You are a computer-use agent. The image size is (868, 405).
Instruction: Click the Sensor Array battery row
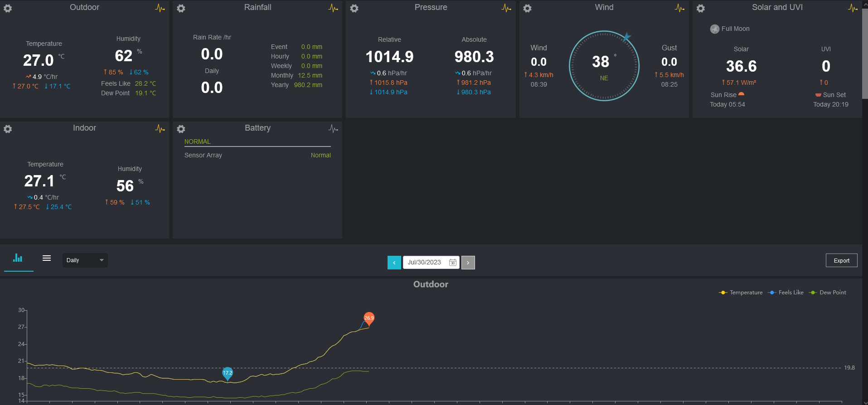257,155
